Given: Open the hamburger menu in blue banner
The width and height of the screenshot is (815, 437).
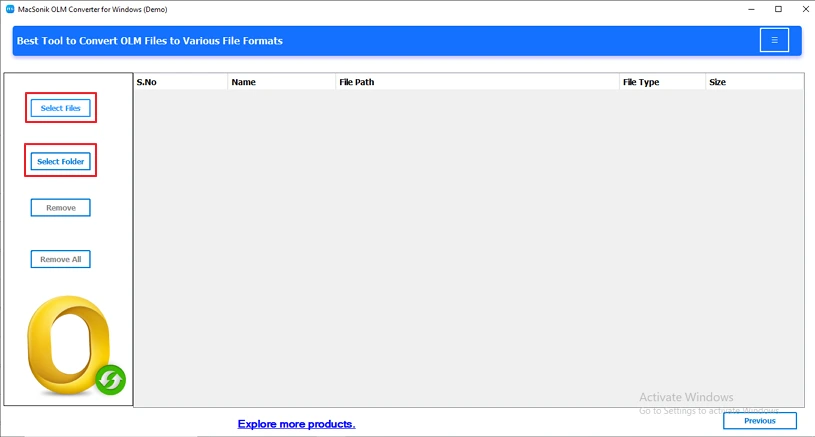Looking at the screenshot, I should point(774,40).
